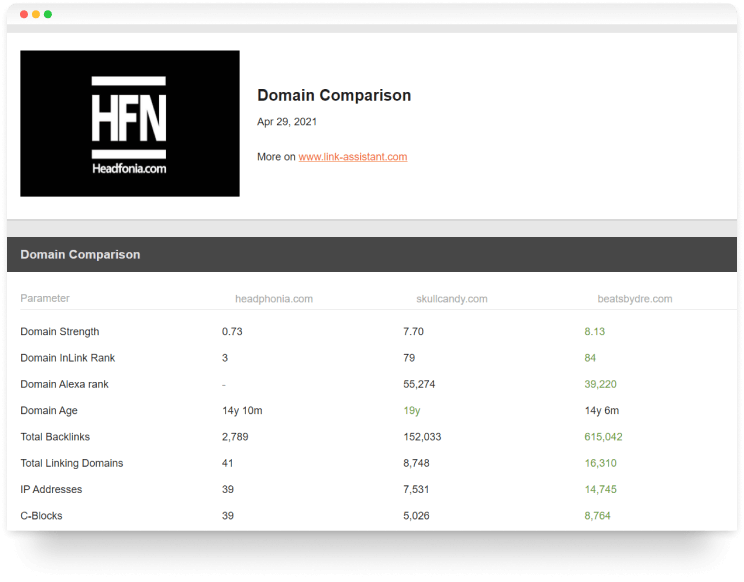The width and height of the screenshot is (744, 582).
Task: Click the Headfonia.com HFN logo image
Action: (x=130, y=123)
